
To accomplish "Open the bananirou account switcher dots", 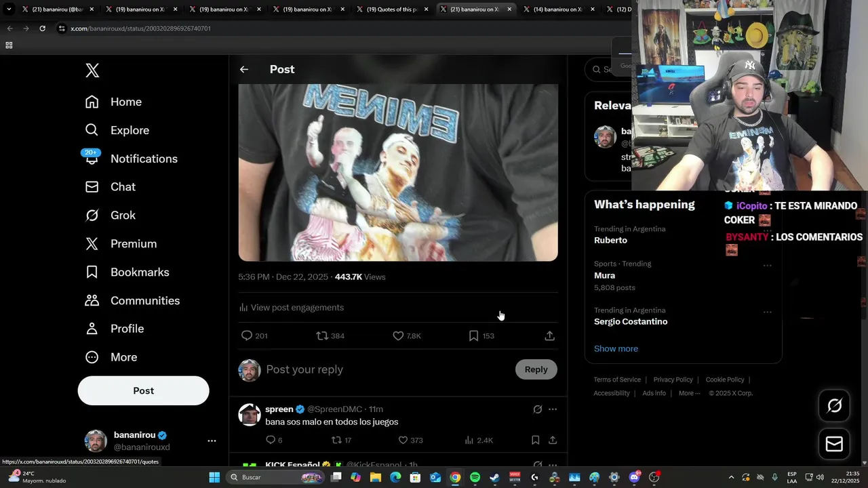I will (x=212, y=441).
